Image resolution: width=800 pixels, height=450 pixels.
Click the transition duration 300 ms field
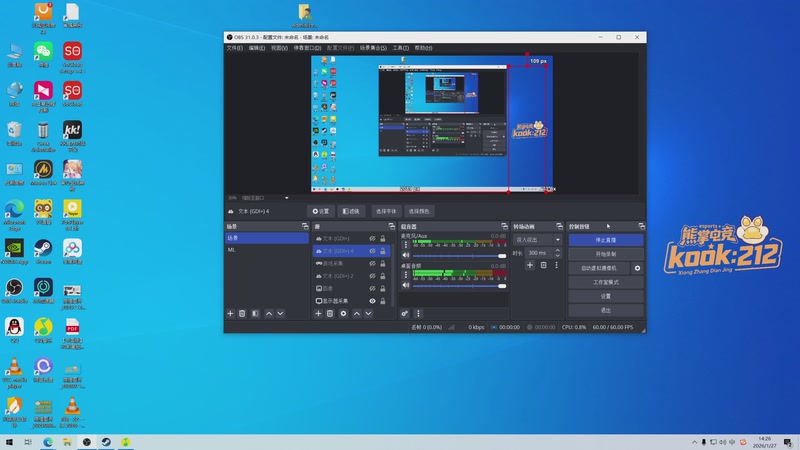click(539, 253)
